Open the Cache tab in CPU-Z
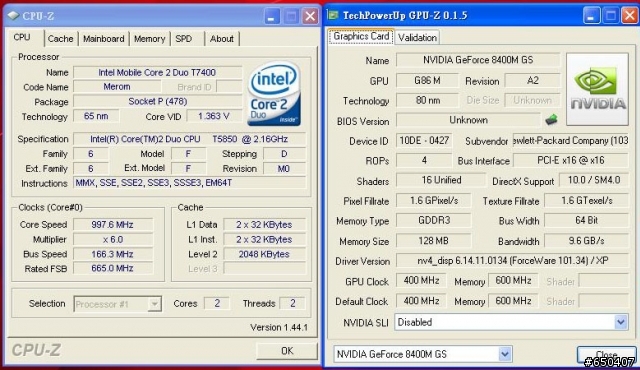 click(61, 39)
